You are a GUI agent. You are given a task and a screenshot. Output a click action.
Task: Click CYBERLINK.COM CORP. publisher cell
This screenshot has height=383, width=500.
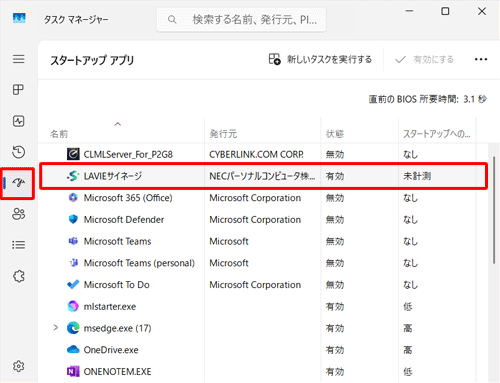point(256,154)
